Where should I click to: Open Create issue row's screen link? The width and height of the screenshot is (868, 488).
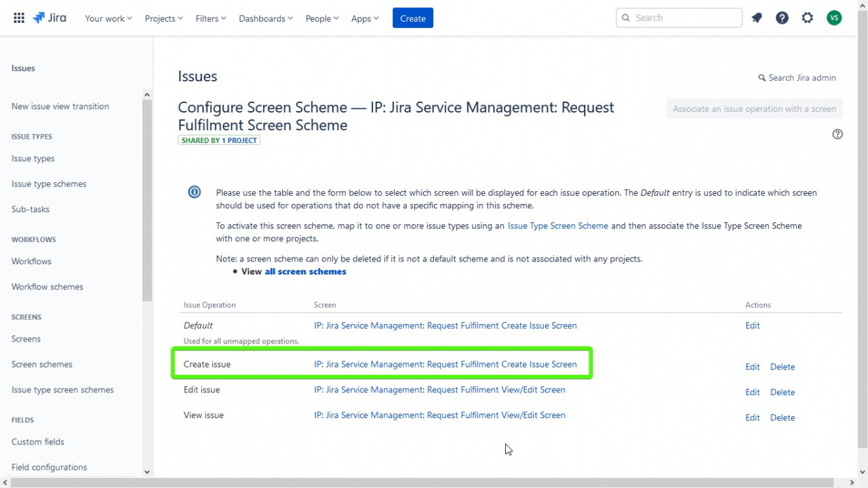point(446,364)
